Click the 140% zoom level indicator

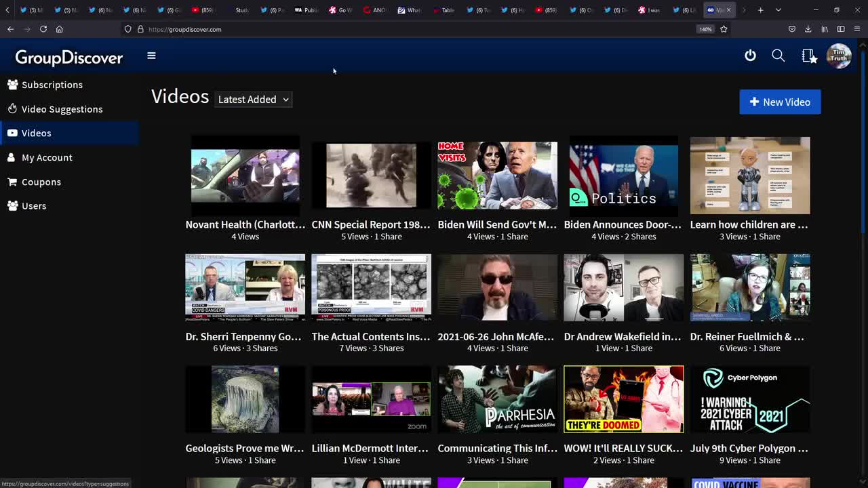coord(705,29)
